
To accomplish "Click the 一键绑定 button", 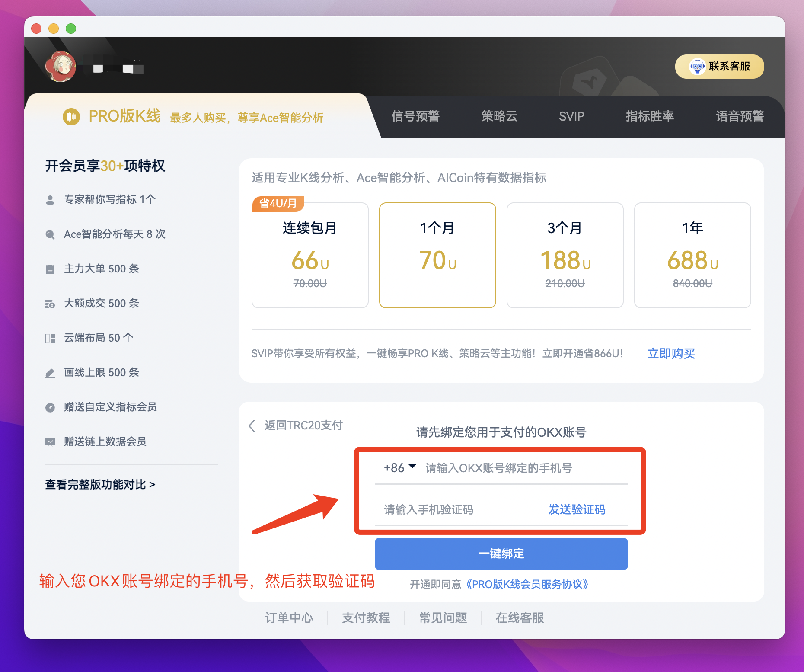I will click(x=501, y=554).
